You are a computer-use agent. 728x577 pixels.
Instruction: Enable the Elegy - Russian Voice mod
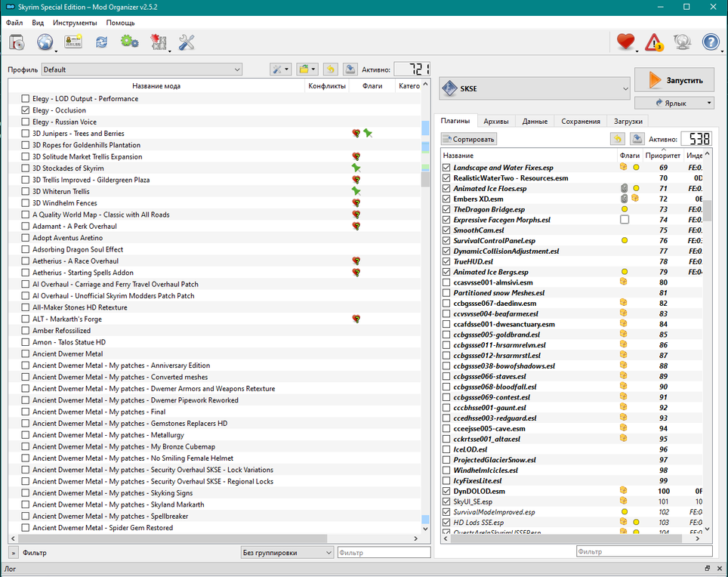point(26,122)
